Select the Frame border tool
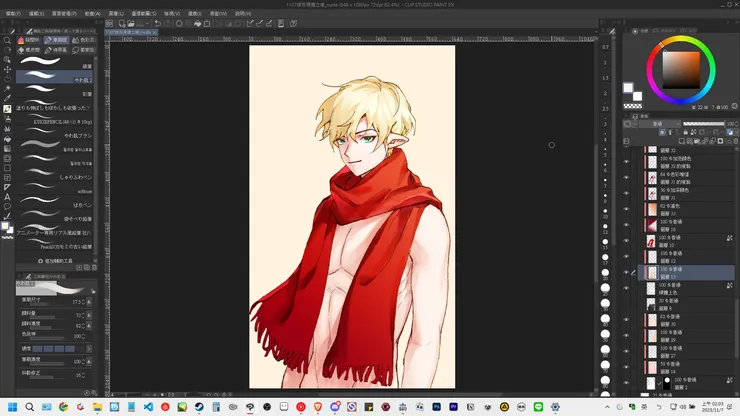Screen dimensions: 740x416 [x=7, y=178]
